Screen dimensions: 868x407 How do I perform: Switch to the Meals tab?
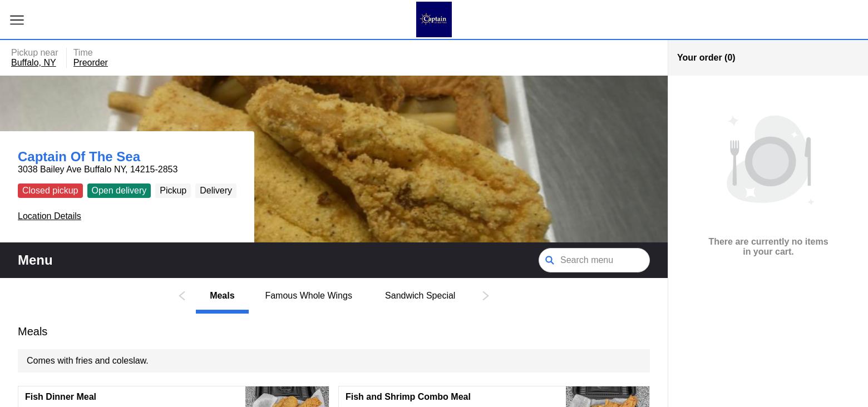pos(222,296)
